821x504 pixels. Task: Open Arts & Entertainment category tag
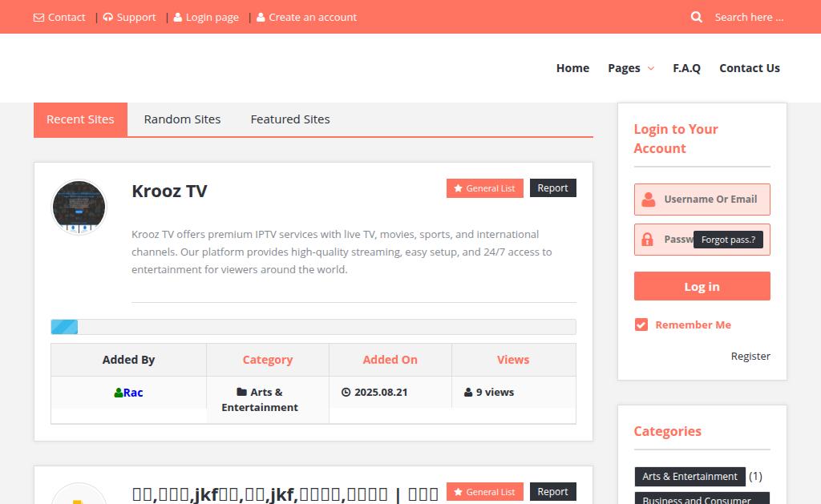pyautogui.click(x=690, y=477)
